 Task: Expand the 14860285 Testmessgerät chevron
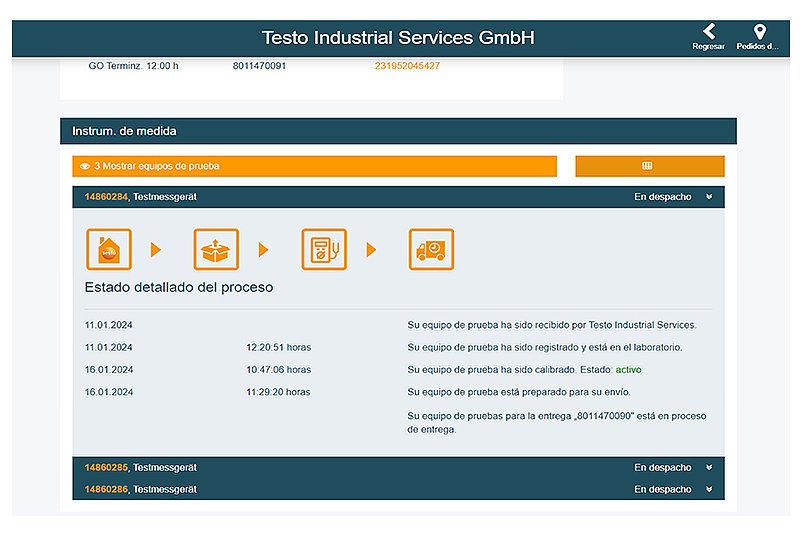(709, 467)
